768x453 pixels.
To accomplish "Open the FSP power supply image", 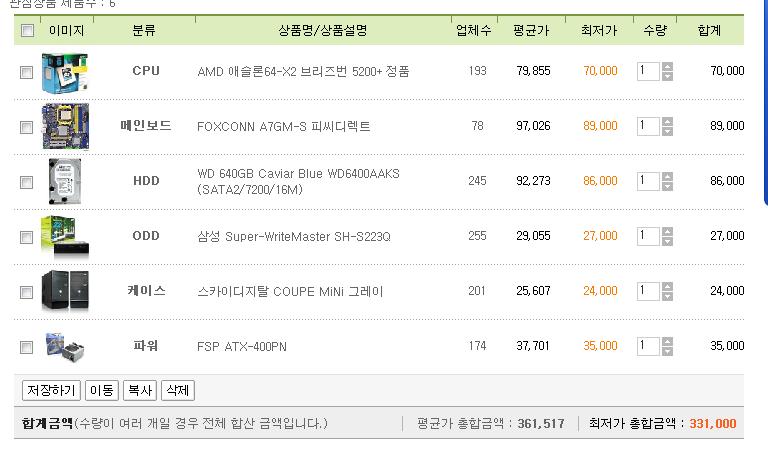I will [x=65, y=347].
